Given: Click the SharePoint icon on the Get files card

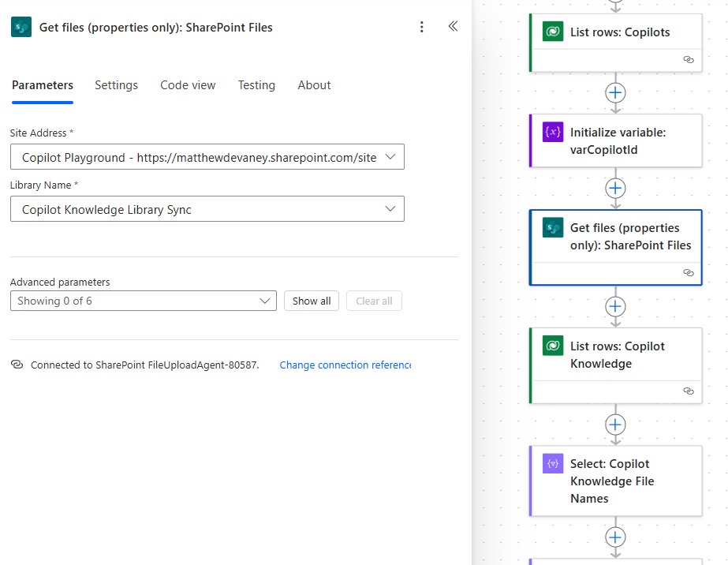Looking at the screenshot, I should [x=552, y=227].
